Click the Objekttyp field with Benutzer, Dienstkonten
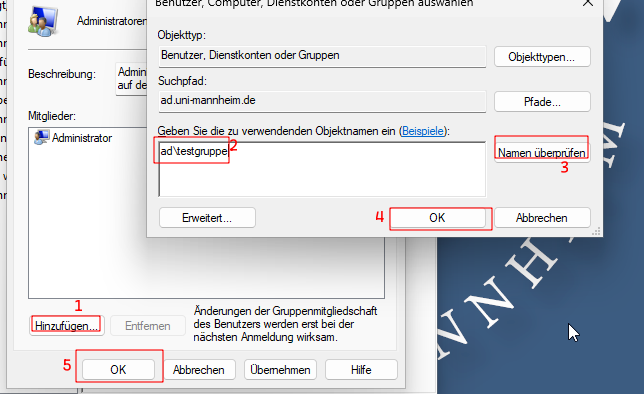The height and width of the screenshot is (394, 644). (x=322, y=56)
